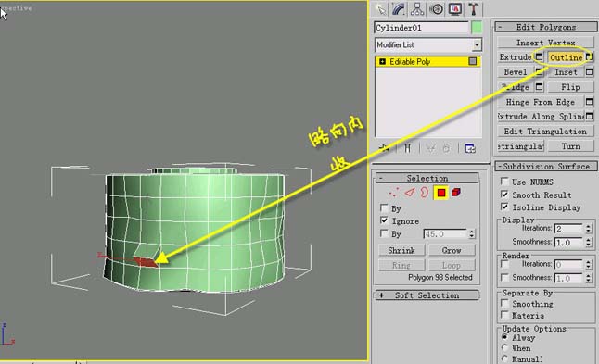
Task: Open Extrude settings dialog box icon
Action: click(539, 56)
